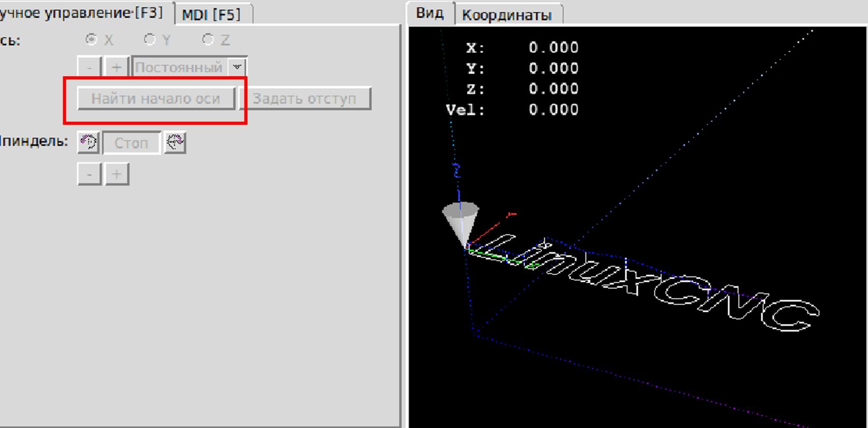Click the tool cone in 3D preview
The width and height of the screenshot is (868, 428).
[x=460, y=224]
